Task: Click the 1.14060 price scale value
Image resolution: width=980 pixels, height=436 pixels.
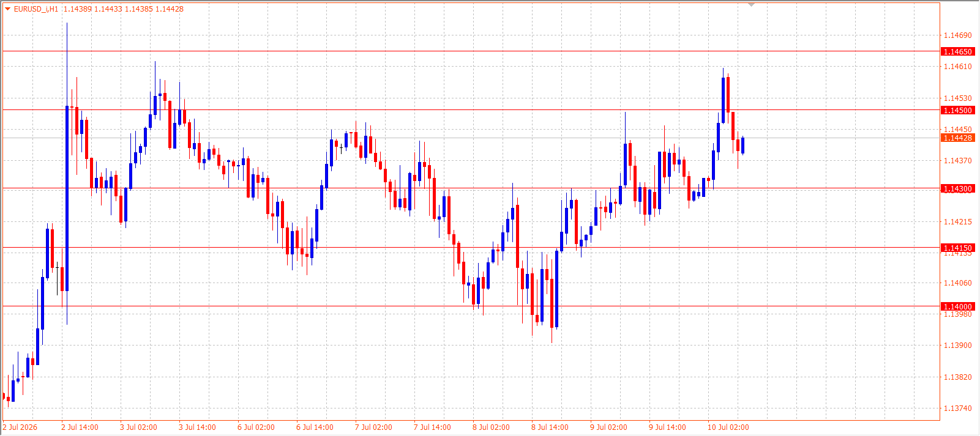Action: (958, 283)
